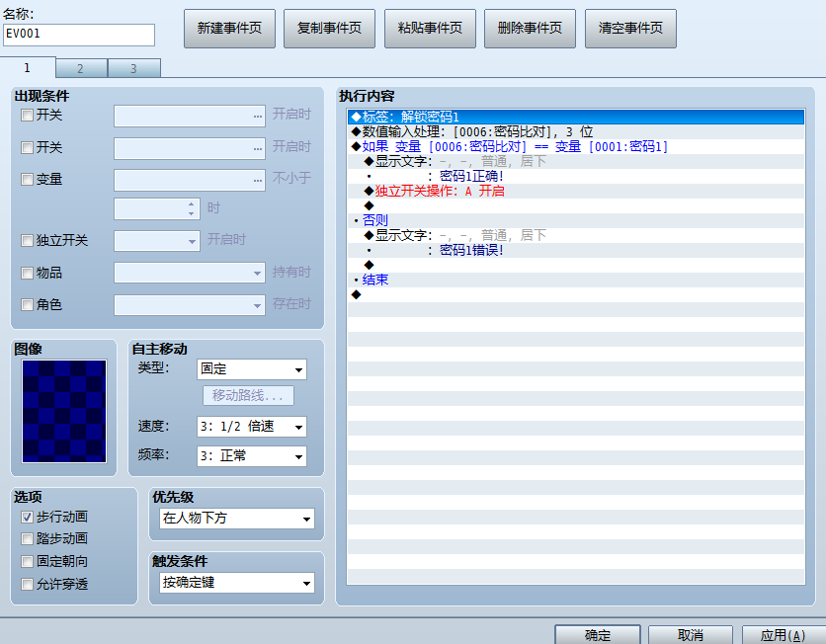This screenshot has height=644, width=826.
Task: Enable the 踏步动画 option
Action: [x=27, y=538]
